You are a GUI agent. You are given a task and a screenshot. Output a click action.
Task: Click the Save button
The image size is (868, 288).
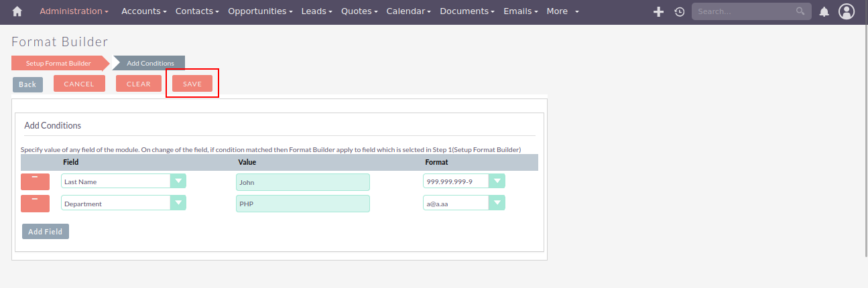(x=192, y=84)
